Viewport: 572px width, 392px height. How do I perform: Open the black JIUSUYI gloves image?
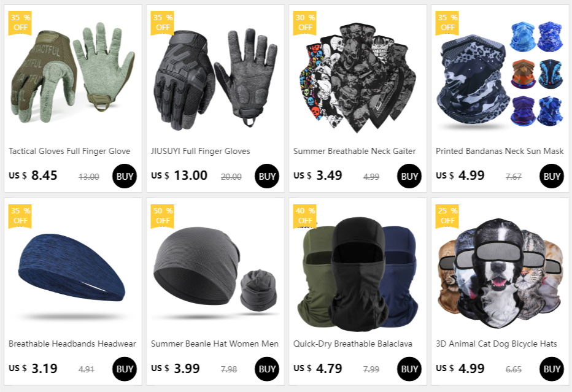215,80
